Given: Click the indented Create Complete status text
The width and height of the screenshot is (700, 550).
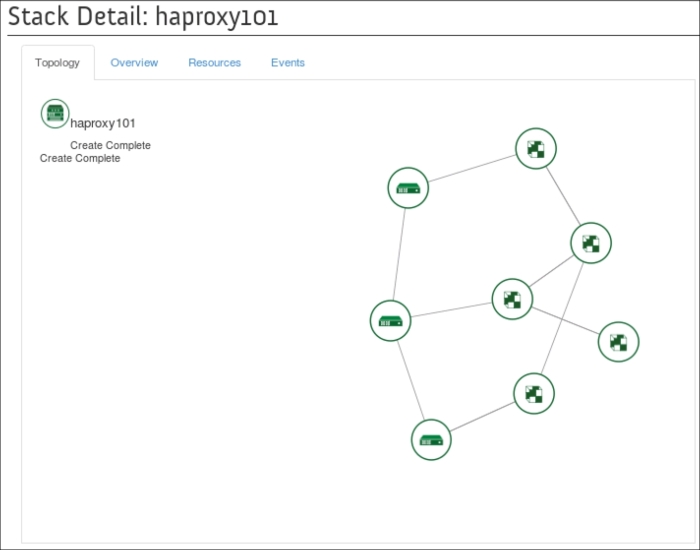Looking at the screenshot, I should [110, 146].
